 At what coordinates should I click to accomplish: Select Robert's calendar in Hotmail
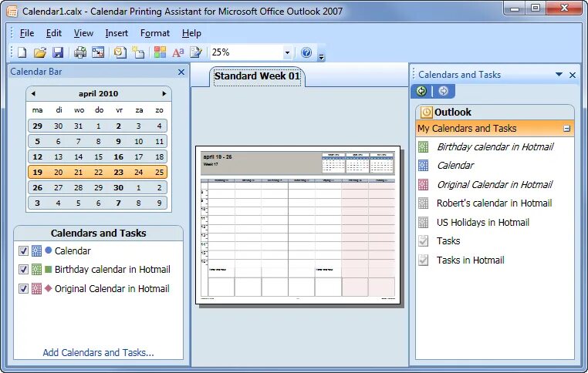click(x=495, y=203)
